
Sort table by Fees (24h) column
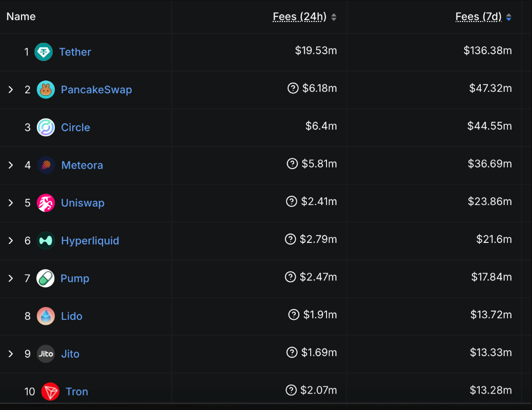coord(300,17)
